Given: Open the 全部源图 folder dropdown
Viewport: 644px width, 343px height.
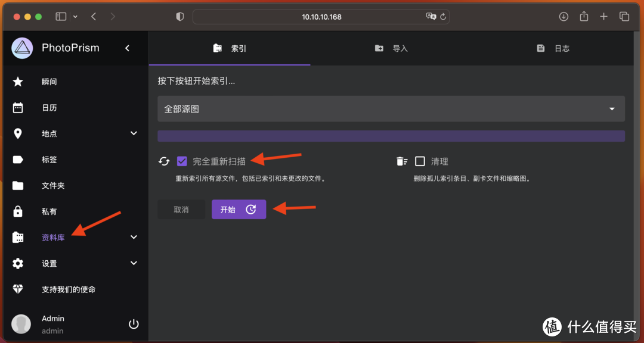Looking at the screenshot, I should point(391,109).
